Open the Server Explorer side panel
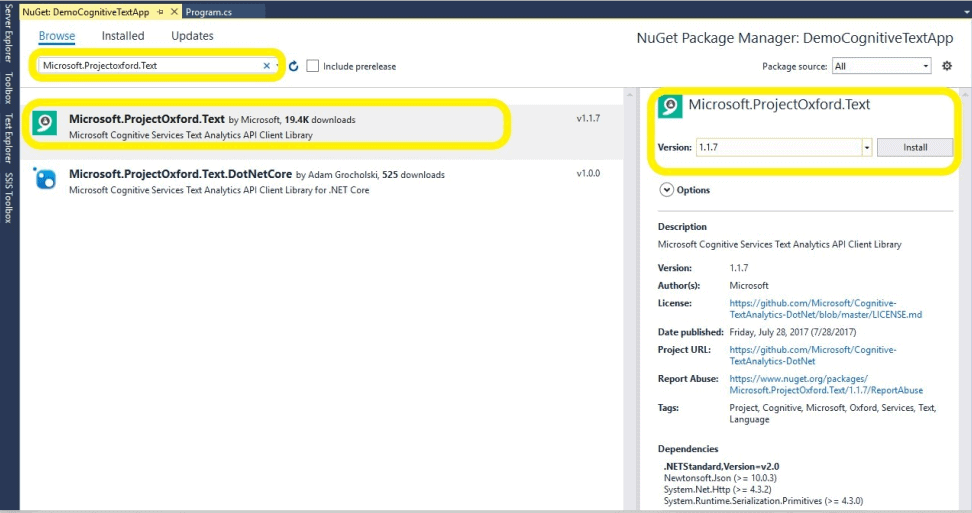Screen dimensions: 972x513 [8, 33]
